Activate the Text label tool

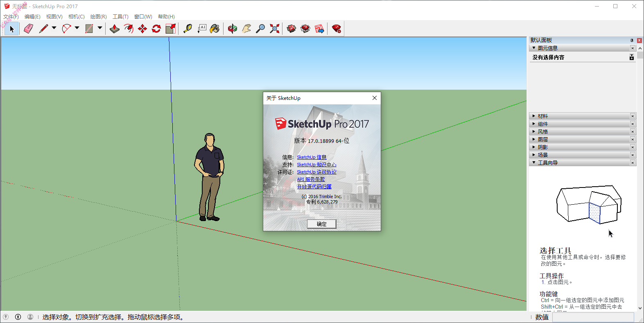[202, 29]
